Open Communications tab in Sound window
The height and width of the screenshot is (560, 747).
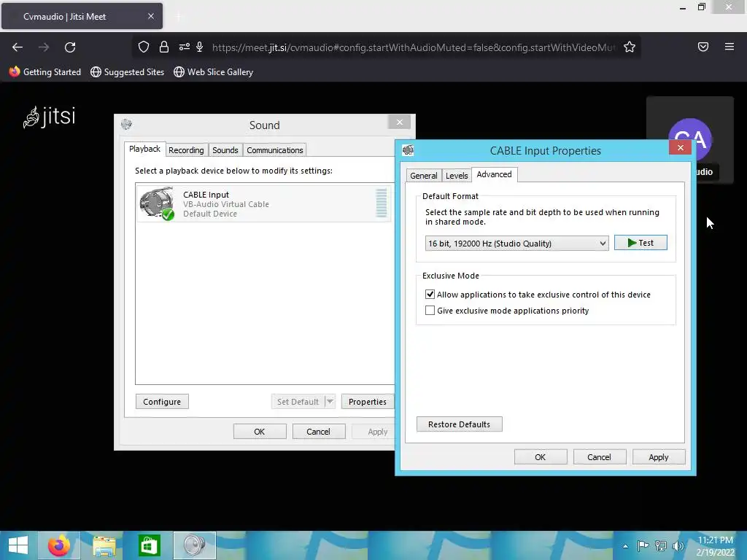(x=274, y=150)
